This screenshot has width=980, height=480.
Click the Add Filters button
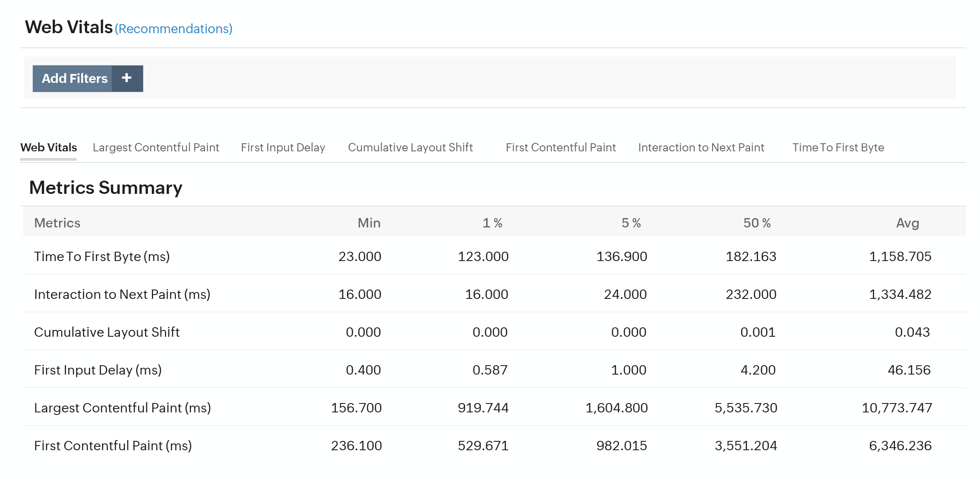point(88,78)
